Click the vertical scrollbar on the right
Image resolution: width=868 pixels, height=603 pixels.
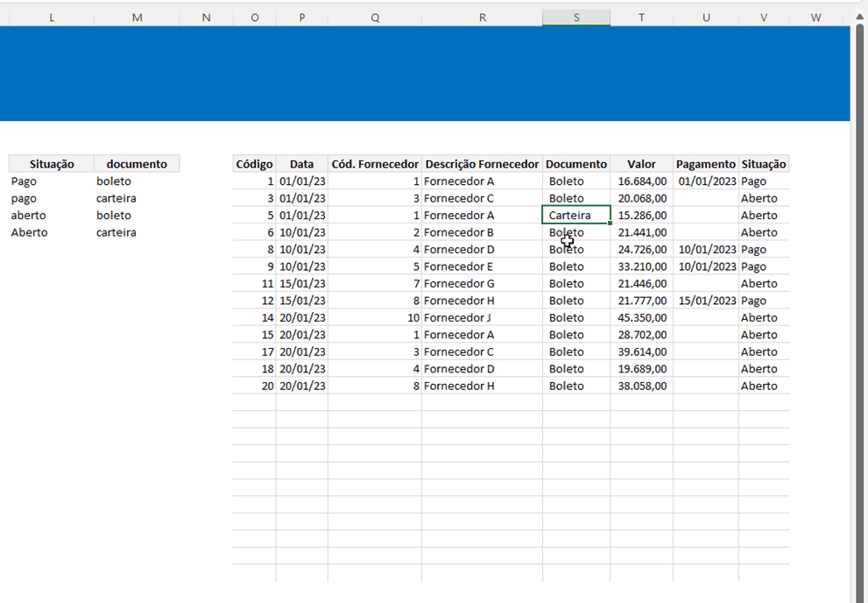click(858, 307)
